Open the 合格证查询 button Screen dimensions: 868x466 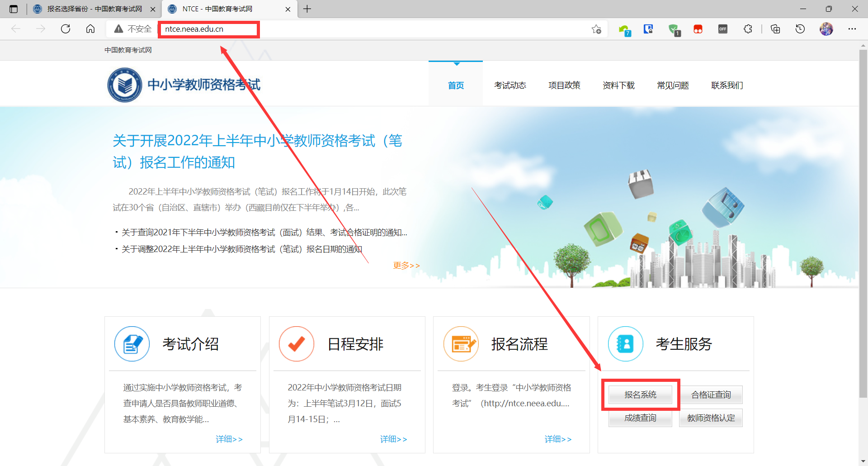point(711,395)
